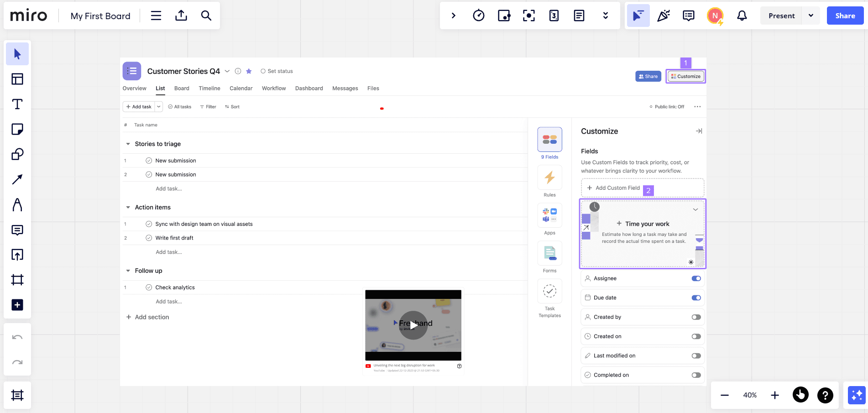Collapse the Action items section
Viewport: 868px width, 413px height.
(x=128, y=207)
